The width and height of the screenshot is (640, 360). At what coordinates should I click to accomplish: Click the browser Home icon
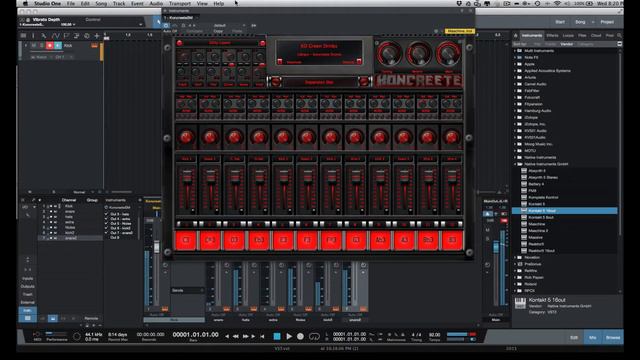[x=516, y=36]
